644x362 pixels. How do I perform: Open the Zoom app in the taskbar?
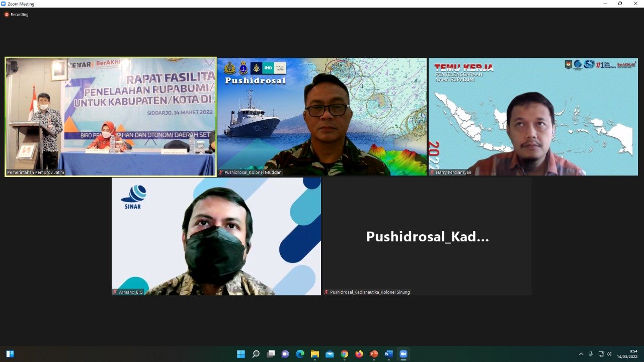click(x=403, y=354)
